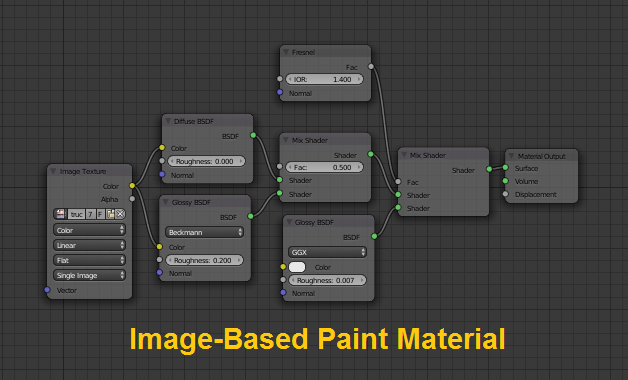Viewport: 628px width, 380px height.
Task: Collapse the Image Texture node
Action: (x=53, y=171)
